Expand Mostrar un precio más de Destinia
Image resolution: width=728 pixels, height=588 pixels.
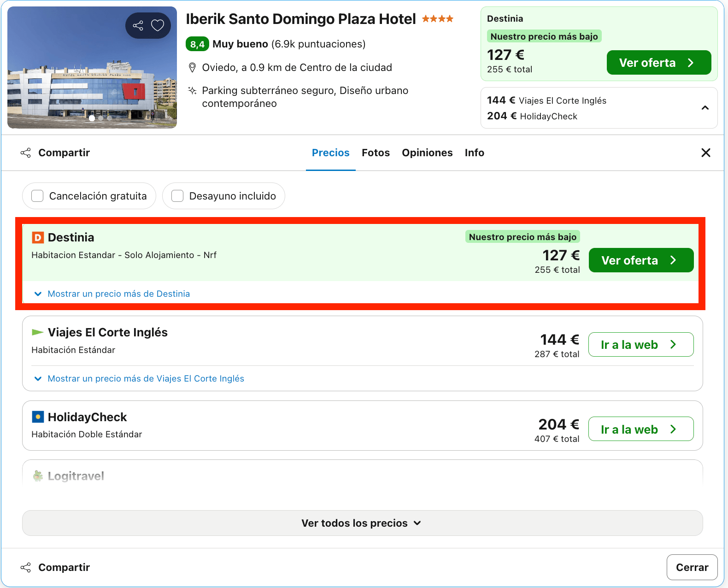(x=112, y=294)
